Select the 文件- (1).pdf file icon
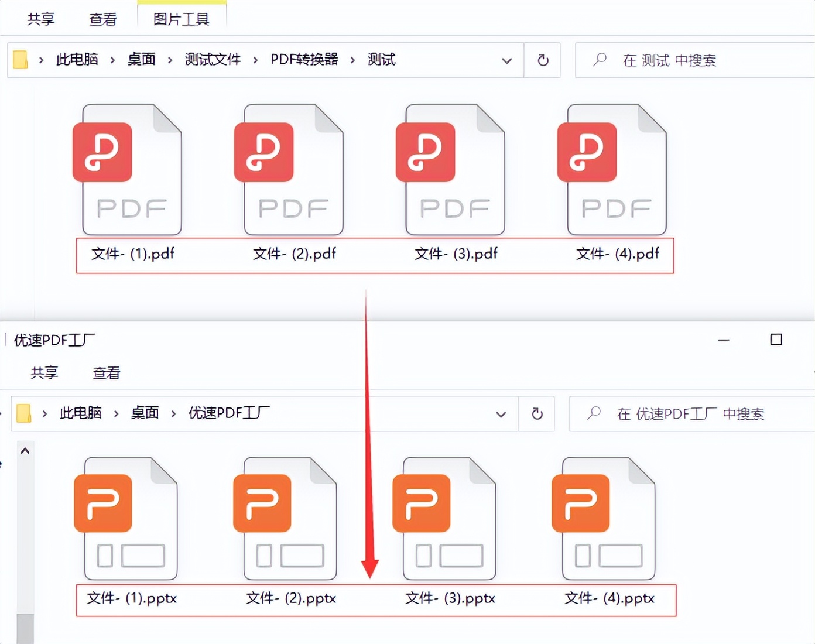Viewport: 815px width, 644px height. pyautogui.click(x=127, y=170)
